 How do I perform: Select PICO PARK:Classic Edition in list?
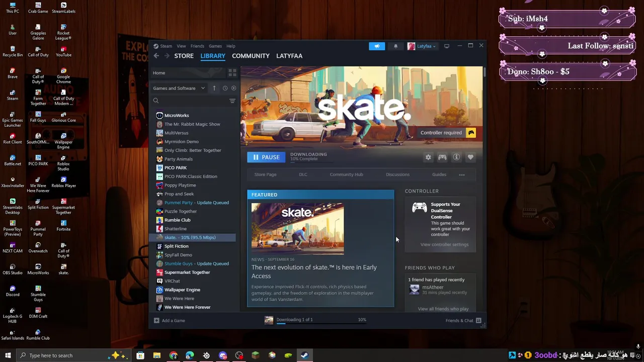(x=191, y=176)
